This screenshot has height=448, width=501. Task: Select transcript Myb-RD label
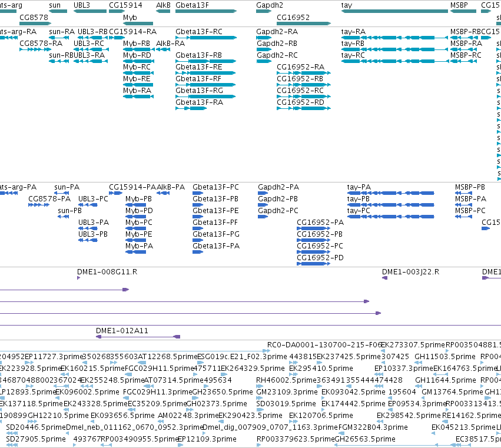tap(137, 55)
